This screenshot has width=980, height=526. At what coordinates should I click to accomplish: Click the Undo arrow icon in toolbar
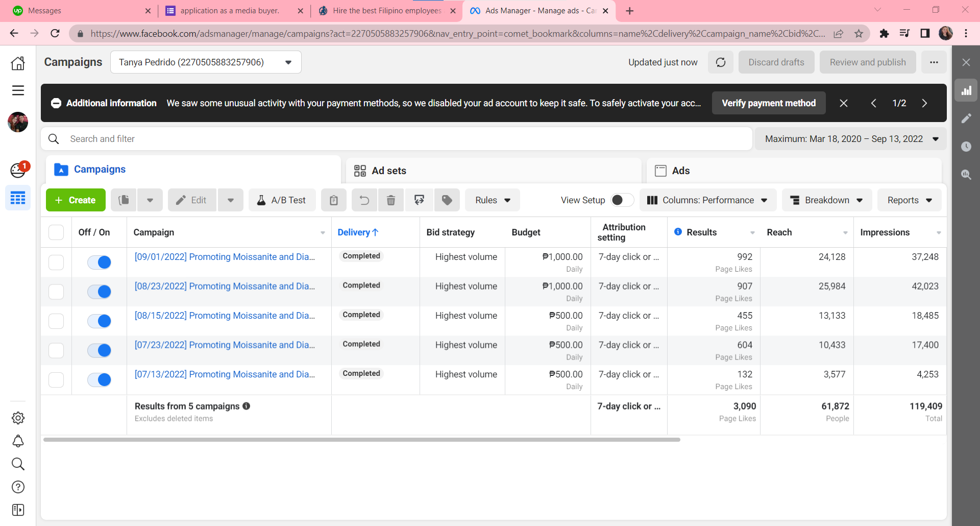coord(364,200)
